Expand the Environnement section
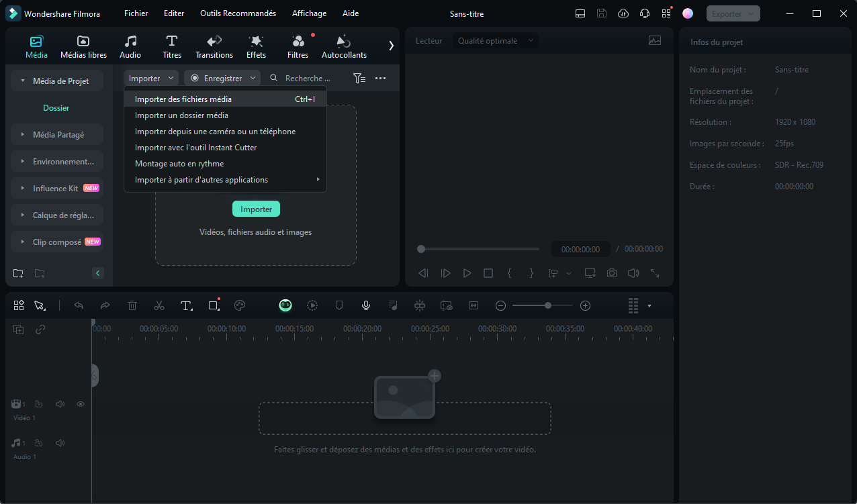Image resolution: width=857 pixels, height=504 pixels. [x=57, y=161]
